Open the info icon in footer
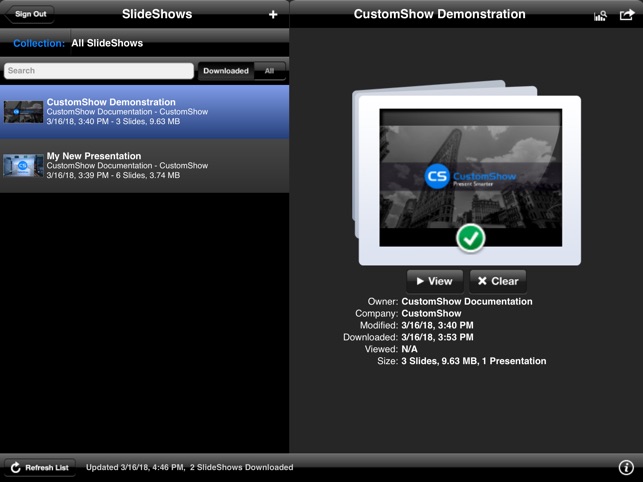Image resolution: width=643 pixels, height=482 pixels. pos(626,467)
